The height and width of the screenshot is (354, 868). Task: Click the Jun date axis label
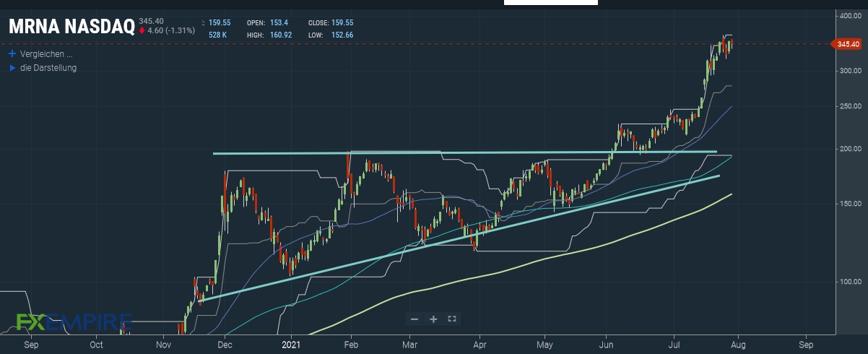[x=607, y=345]
